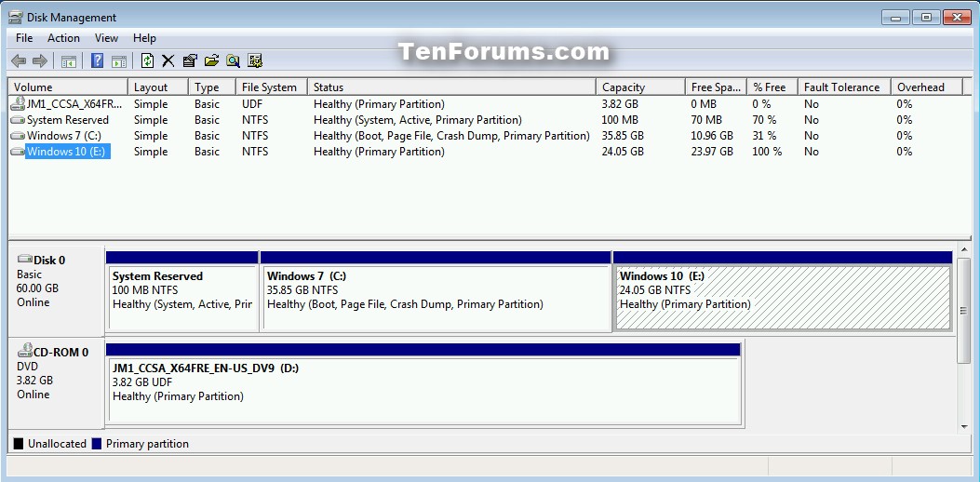The width and height of the screenshot is (980, 482).
Task: Click the Disk Management title bar icon
Action: tap(16, 17)
